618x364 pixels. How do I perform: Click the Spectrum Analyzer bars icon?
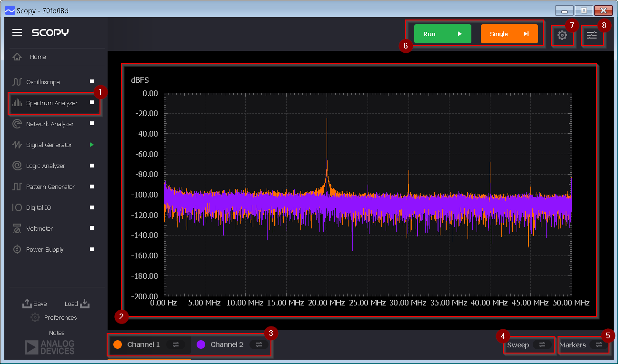[17, 103]
